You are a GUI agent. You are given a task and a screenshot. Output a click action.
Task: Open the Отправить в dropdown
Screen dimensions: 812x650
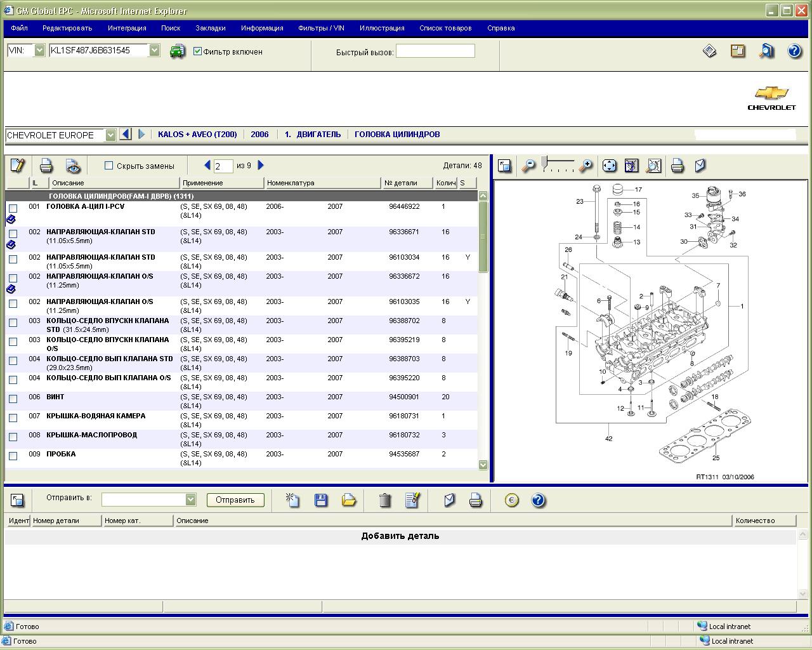190,500
